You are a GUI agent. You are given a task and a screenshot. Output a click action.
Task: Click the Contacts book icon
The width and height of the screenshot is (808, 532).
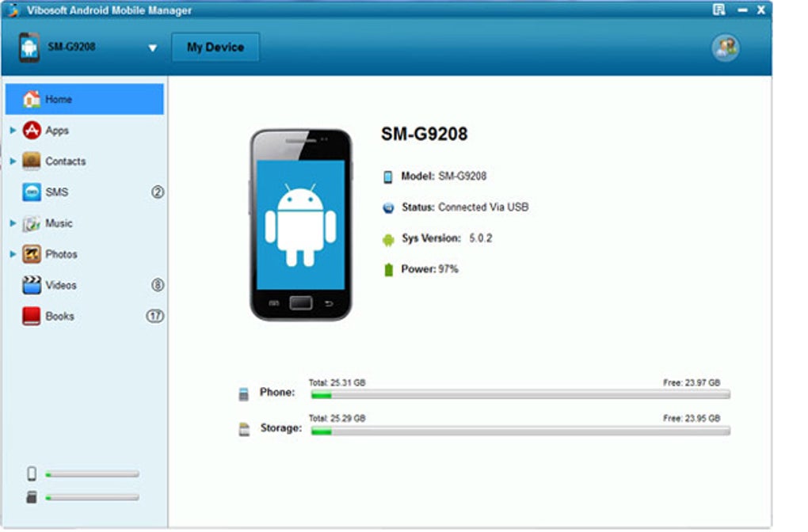point(32,161)
